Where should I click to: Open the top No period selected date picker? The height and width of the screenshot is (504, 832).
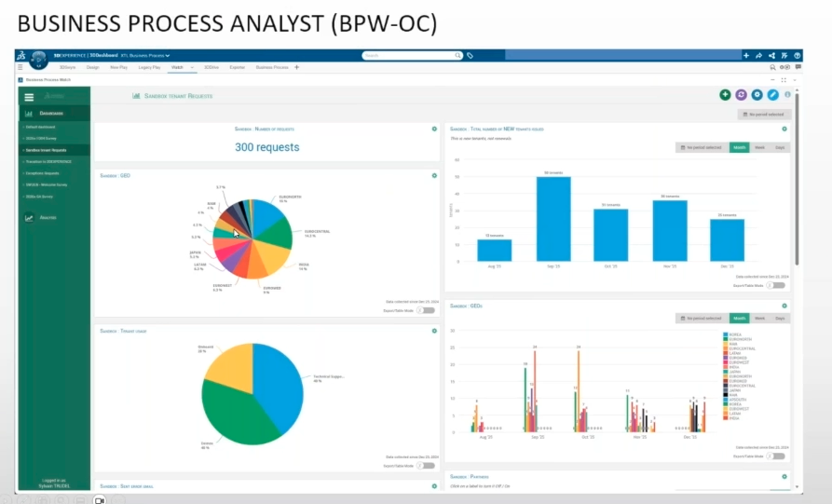[x=764, y=114]
